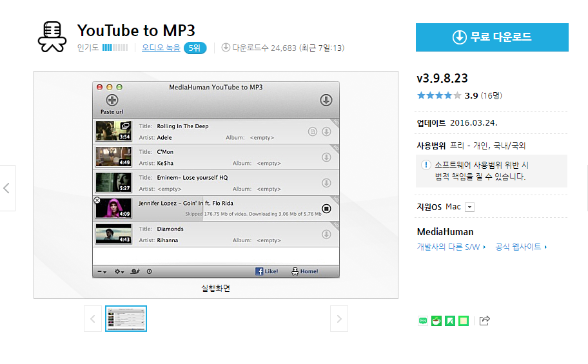The height and width of the screenshot is (364, 588).
Task: Click the Rolling In The Deep video thumbnail
Action: pyautogui.click(x=113, y=130)
